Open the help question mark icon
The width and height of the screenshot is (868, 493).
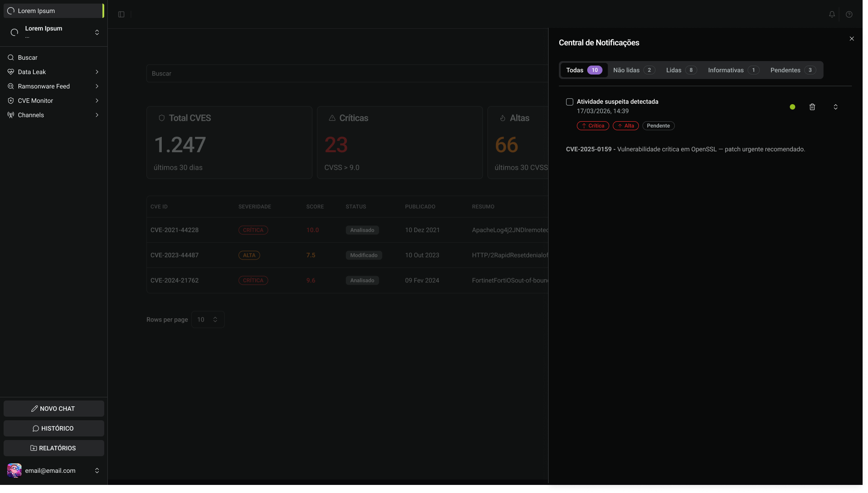tap(849, 14)
